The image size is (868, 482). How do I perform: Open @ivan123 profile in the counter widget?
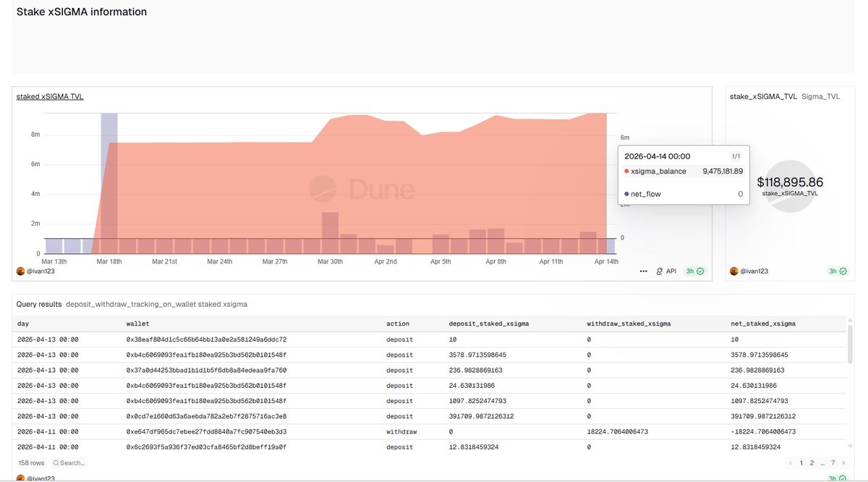[x=754, y=271]
